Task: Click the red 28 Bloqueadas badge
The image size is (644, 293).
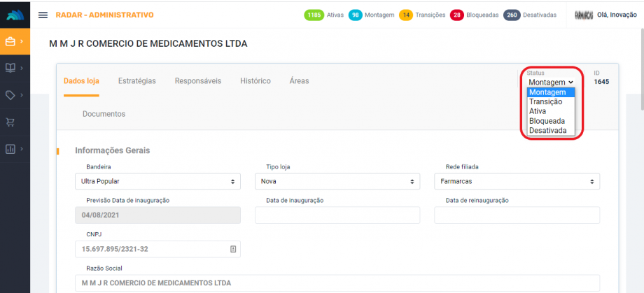Action: pos(457,15)
